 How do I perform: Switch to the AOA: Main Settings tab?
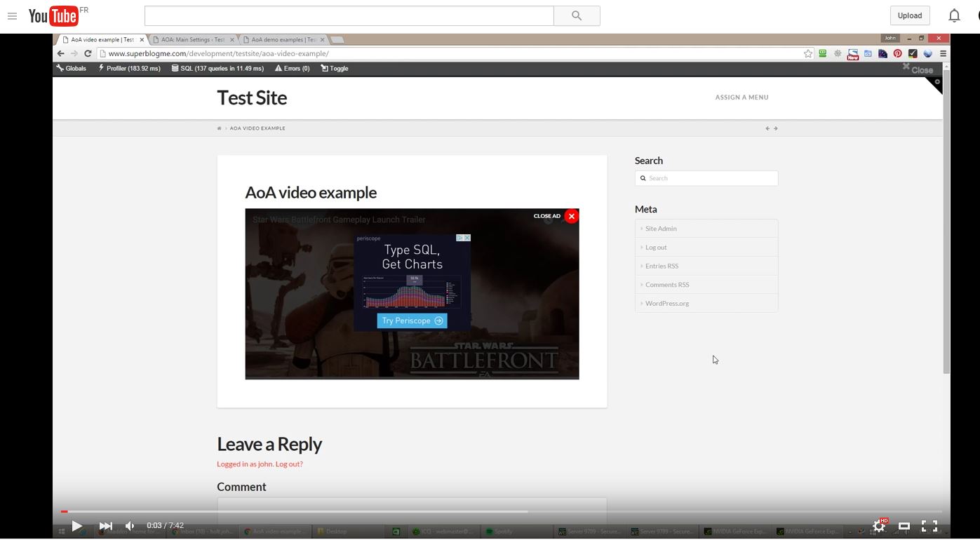click(193, 39)
